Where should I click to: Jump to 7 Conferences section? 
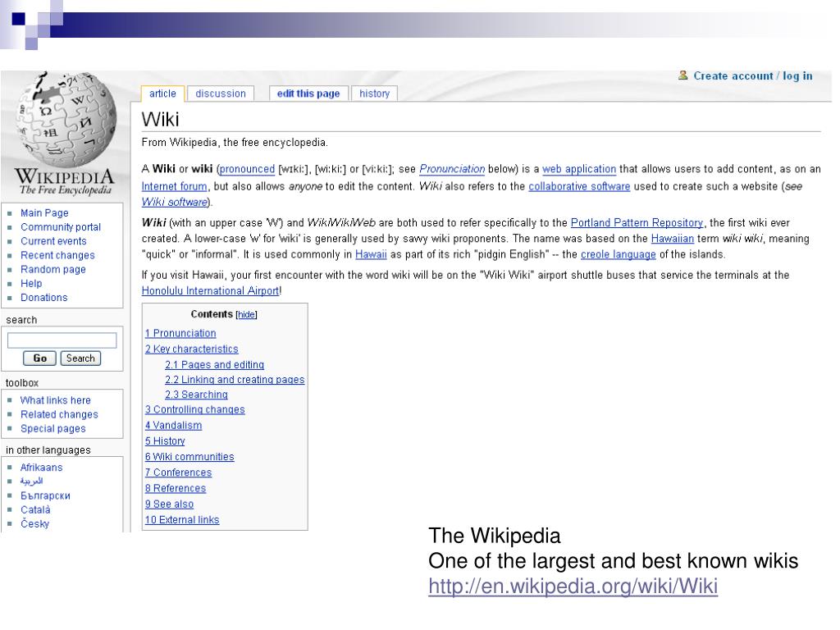pyautogui.click(x=178, y=472)
